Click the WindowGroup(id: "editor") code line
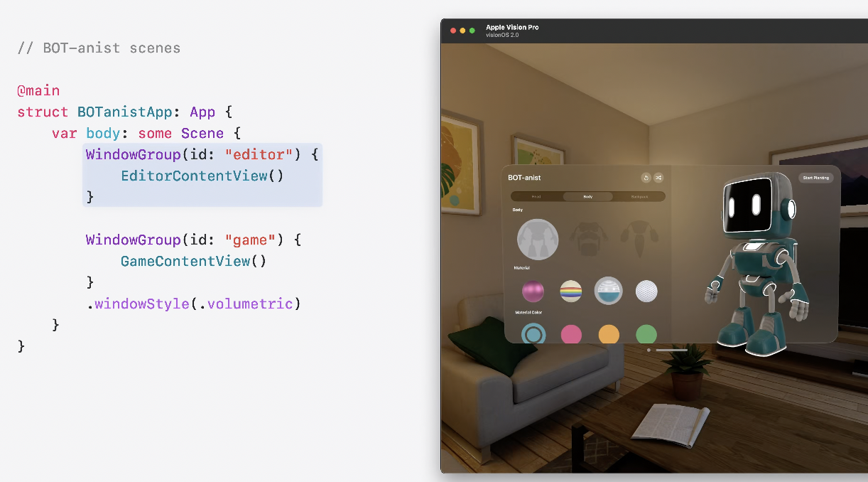 pyautogui.click(x=202, y=154)
